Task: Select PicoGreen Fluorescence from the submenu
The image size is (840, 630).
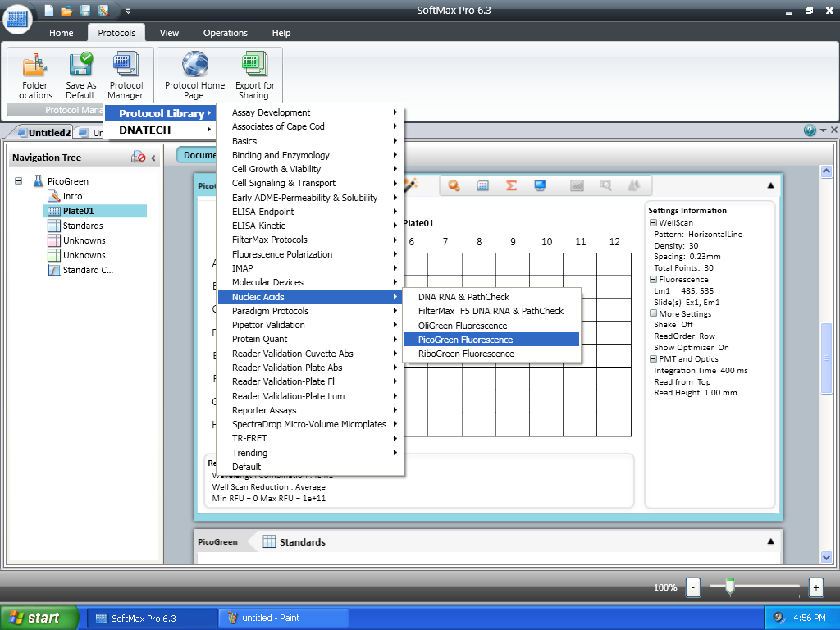Action: coord(465,340)
